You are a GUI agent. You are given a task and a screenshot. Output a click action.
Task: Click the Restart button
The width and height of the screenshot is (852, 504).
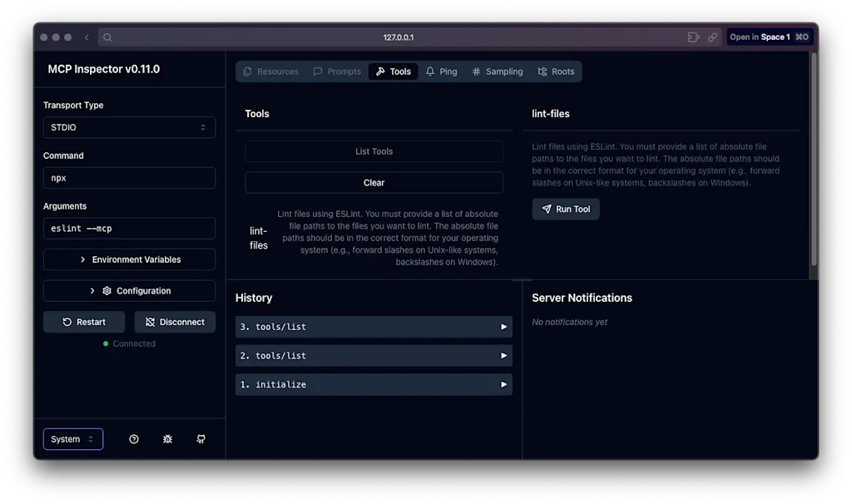coord(84,322)
